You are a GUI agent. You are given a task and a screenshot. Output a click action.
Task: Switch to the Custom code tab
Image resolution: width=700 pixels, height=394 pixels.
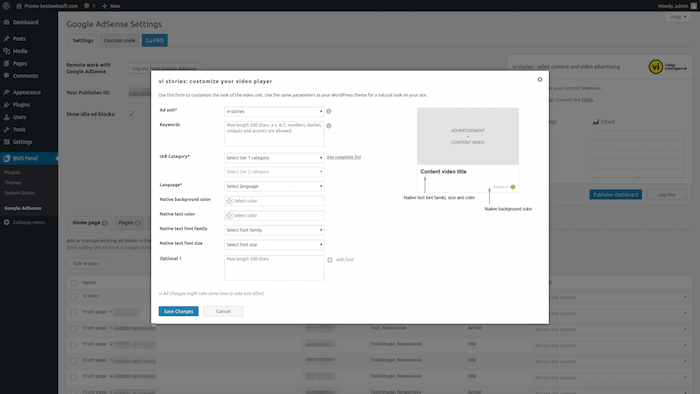(119, 41)
